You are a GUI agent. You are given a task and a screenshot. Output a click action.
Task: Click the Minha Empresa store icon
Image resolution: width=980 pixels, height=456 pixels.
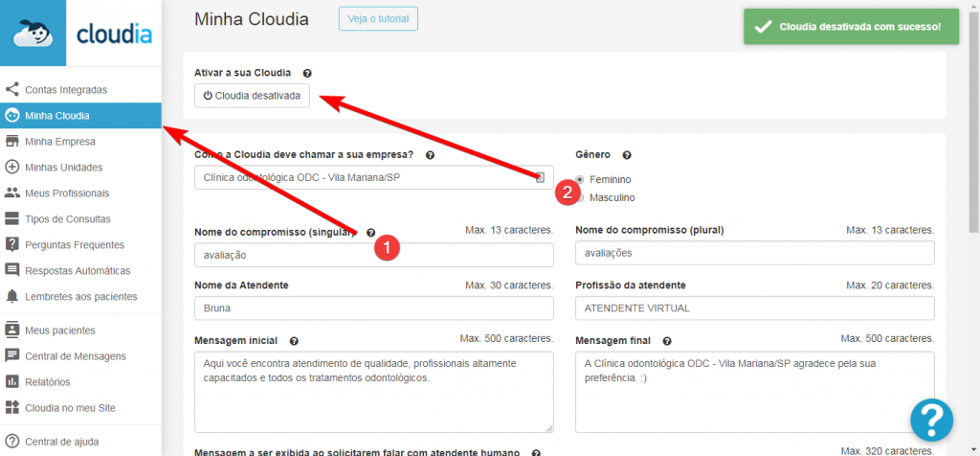pyautogui.click(x=11, y=142)
